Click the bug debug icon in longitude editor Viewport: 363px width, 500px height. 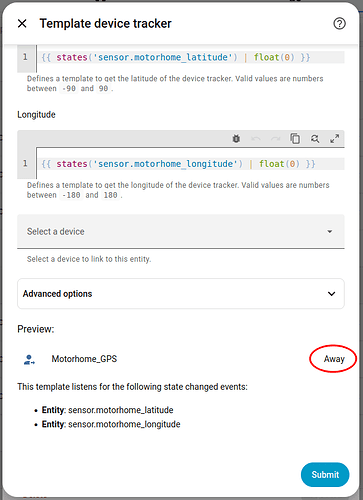(236, 139)
